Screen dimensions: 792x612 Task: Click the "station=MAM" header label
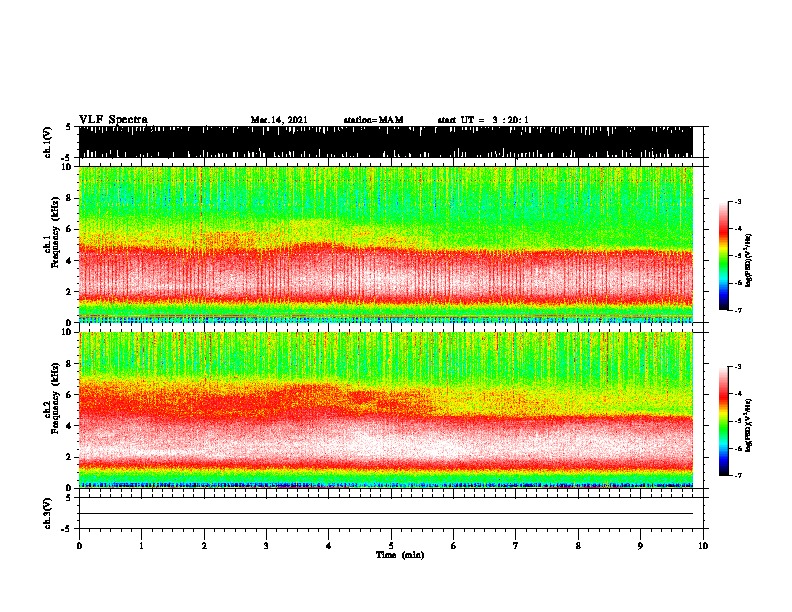coord(373,120)
